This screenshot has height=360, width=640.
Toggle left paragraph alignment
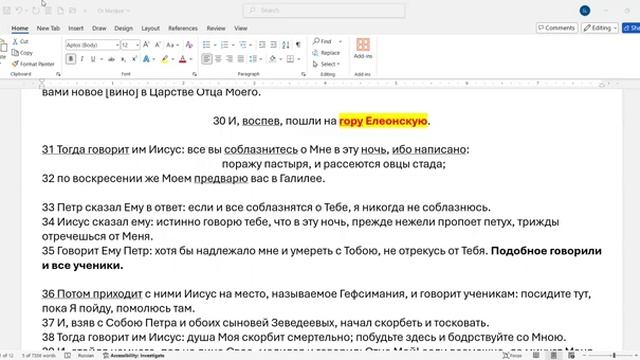click(207, 59)
